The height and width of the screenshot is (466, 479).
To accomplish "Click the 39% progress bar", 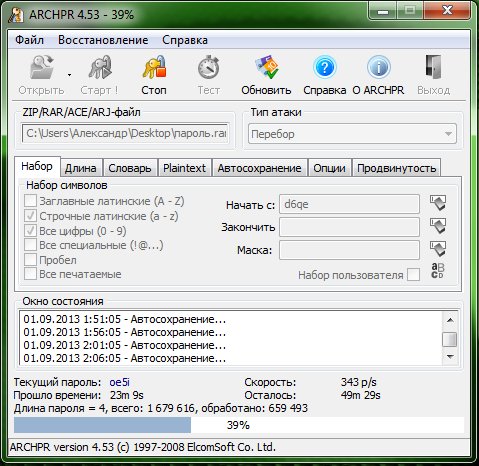I will tap(239, 425).
